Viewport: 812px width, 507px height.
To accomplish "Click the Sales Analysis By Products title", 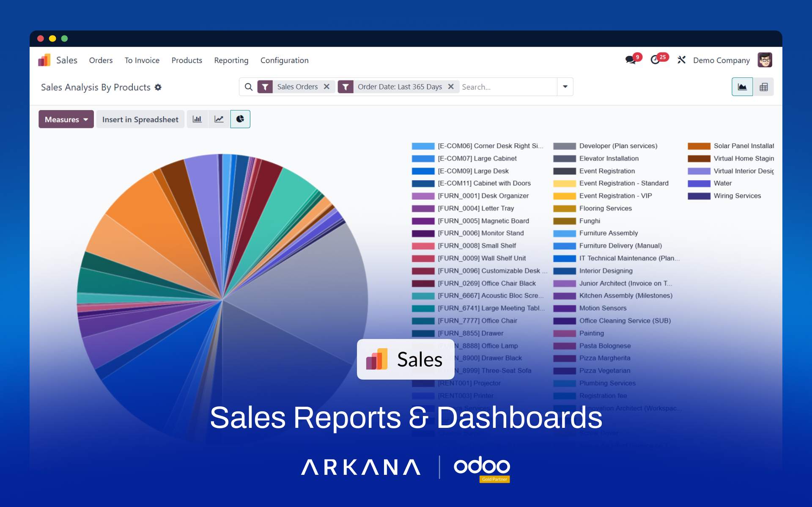I will click(96, 87).
